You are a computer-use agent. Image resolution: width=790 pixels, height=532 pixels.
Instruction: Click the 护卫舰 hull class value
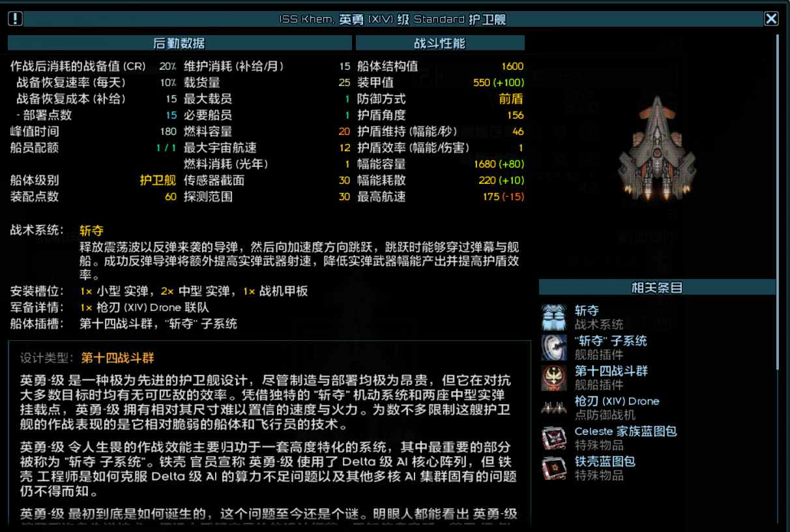point(158,181)
